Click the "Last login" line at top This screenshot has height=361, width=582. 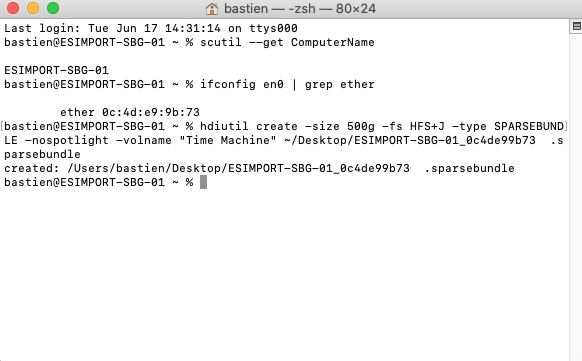point(151,28)
